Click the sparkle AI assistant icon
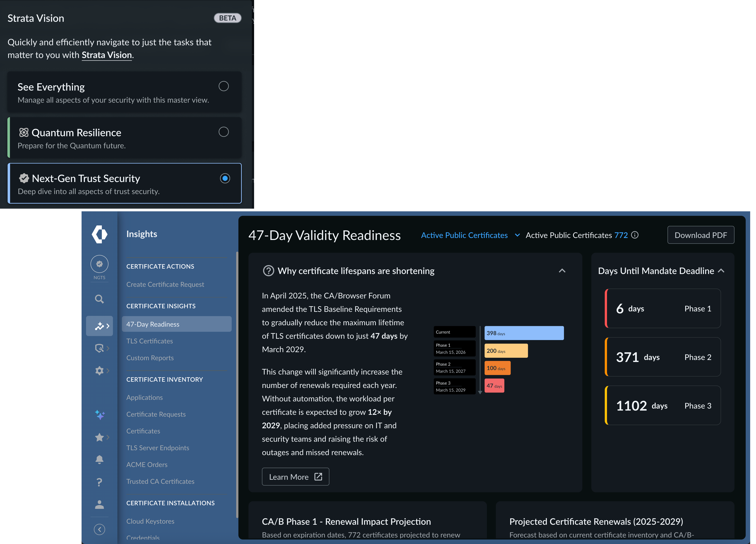The width and height of the screenshot is (756, 544). tap(99, 415)
